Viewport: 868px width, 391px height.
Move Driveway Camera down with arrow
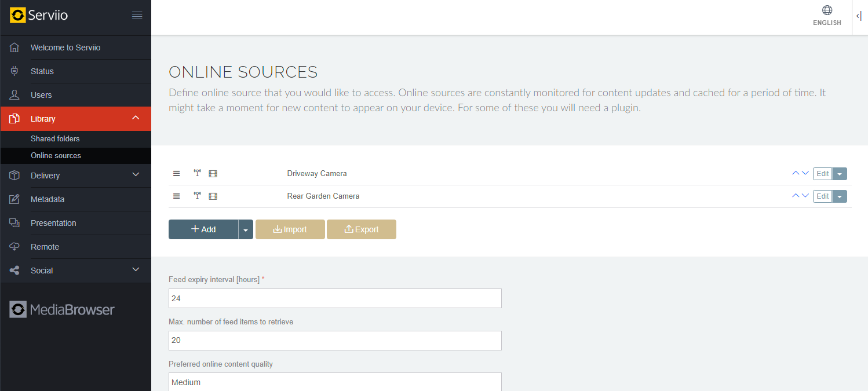[x=805, y=173]
